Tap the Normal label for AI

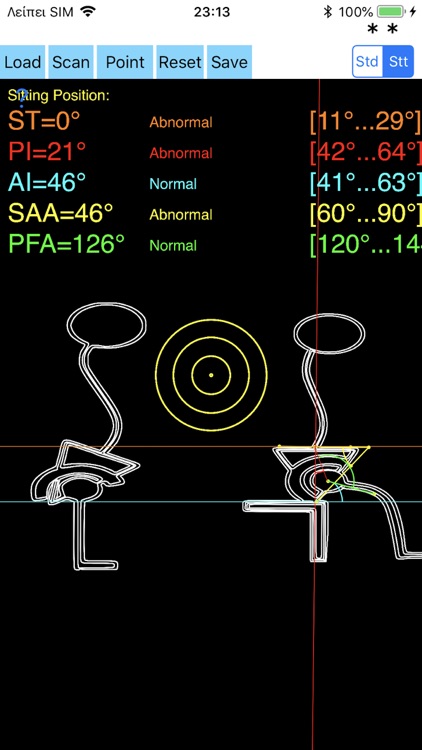pos(173,184)
